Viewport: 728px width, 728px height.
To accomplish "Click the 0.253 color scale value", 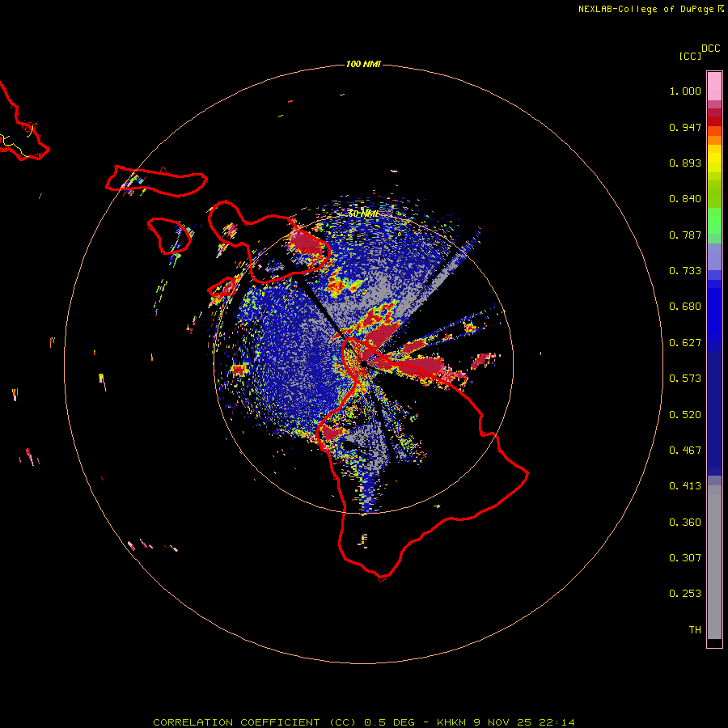I will [x=685, y=594].
